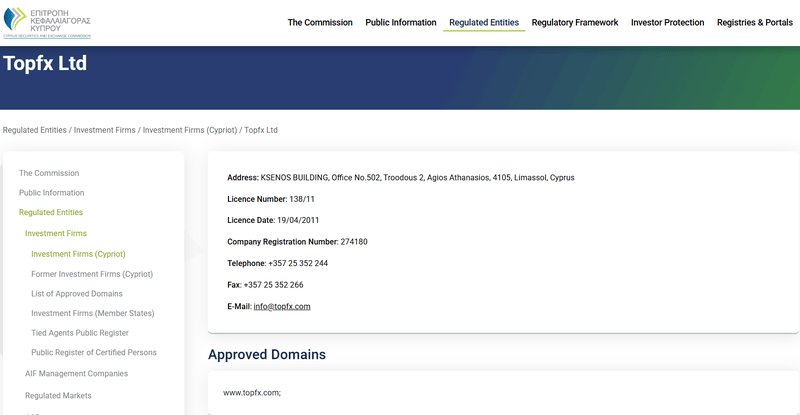
Task: Click the info@topfx.com email link
Action: point(282,306)
